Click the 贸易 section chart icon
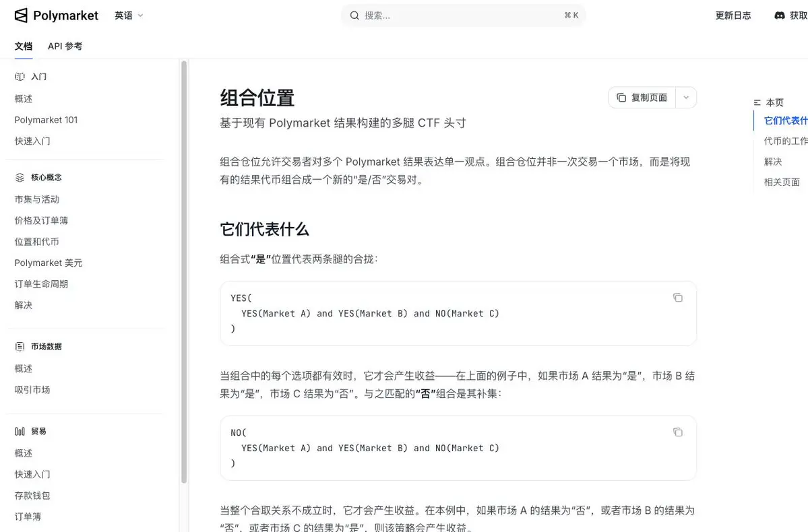This screenshot has width=808, height=532. (20, 431)
